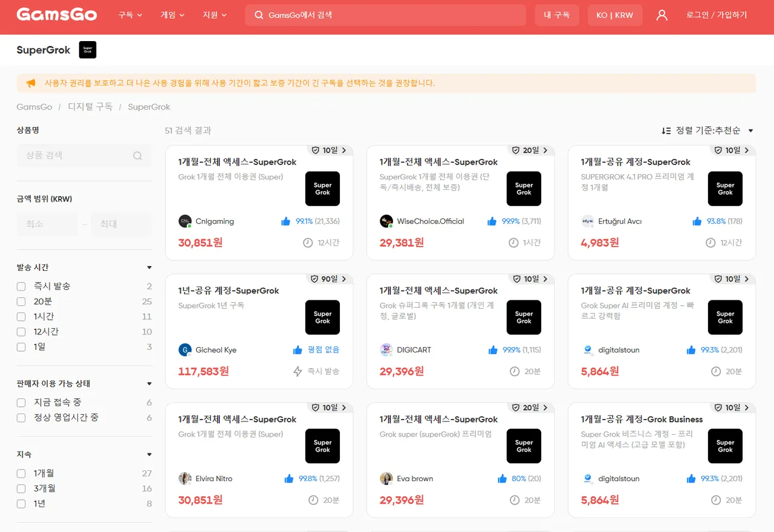Click thumbs-up icon next to 99.1% rating
Screen dimensions: 774x532
tap(286, 221)
